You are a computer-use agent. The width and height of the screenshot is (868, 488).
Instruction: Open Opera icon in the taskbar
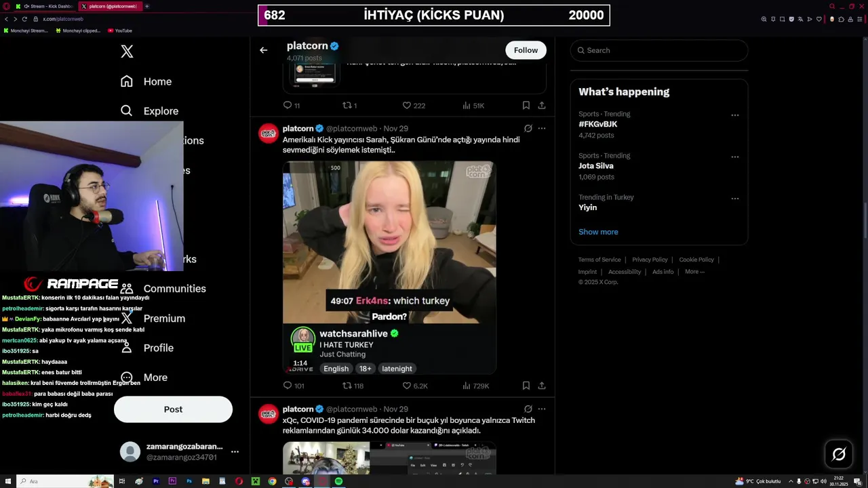[239, 481]
